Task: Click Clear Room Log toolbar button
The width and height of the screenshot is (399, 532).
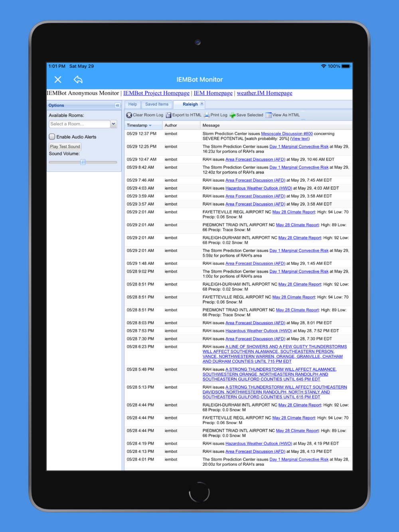Action: (144, 115)
